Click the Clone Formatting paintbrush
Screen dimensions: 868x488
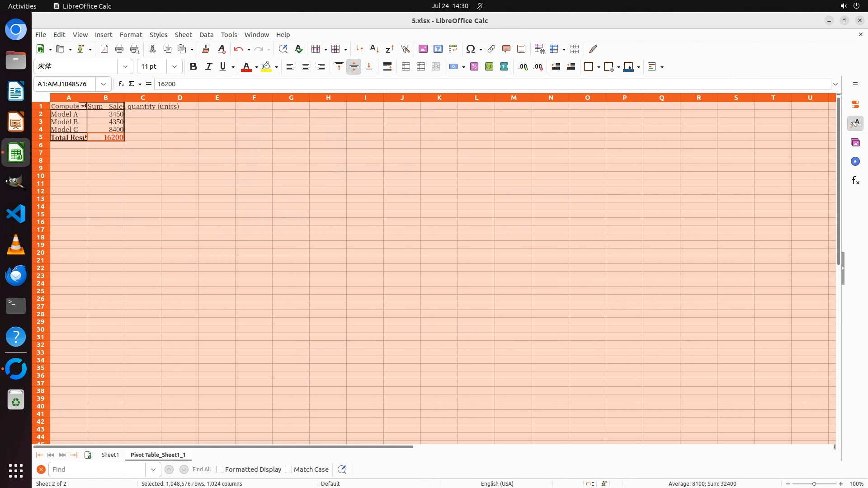coord(206,49)
